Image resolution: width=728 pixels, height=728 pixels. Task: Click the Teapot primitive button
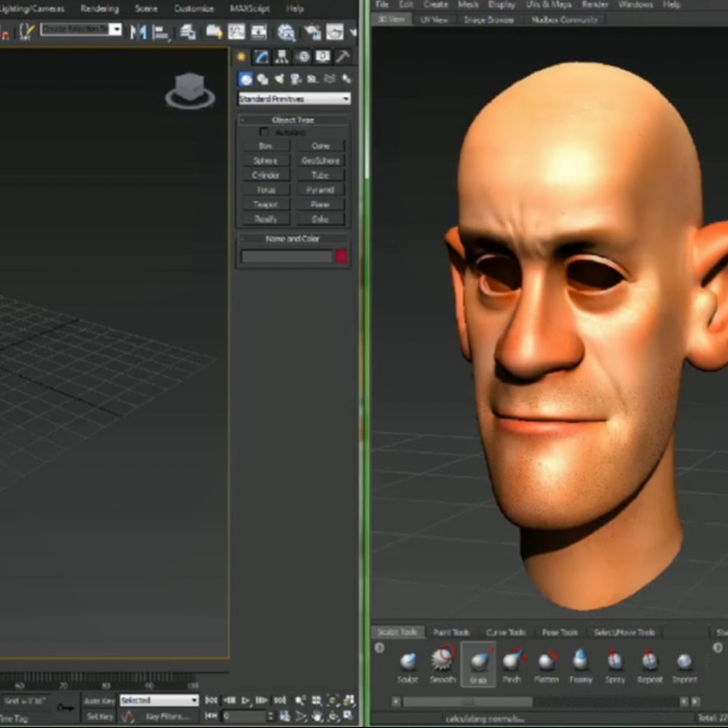(x=266, y=204)
